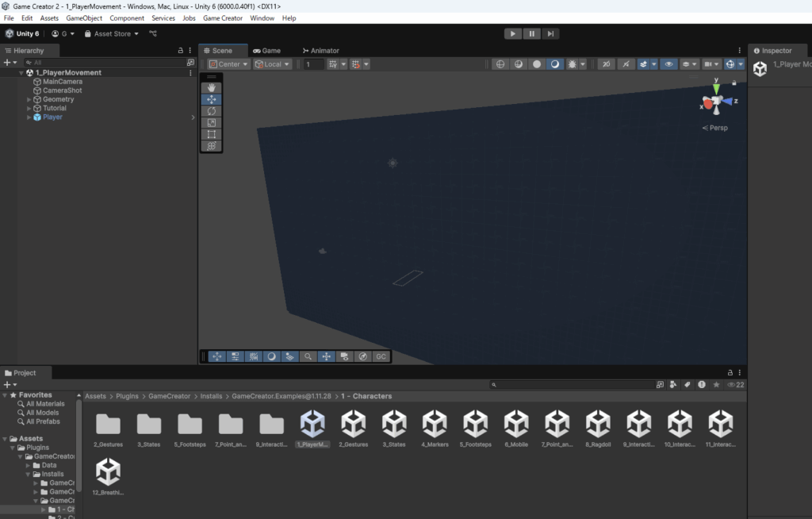Screen dimensions: 812x519
Task: Toggle hidden packages visibility showing 22
Action: (x=736, y=385)
